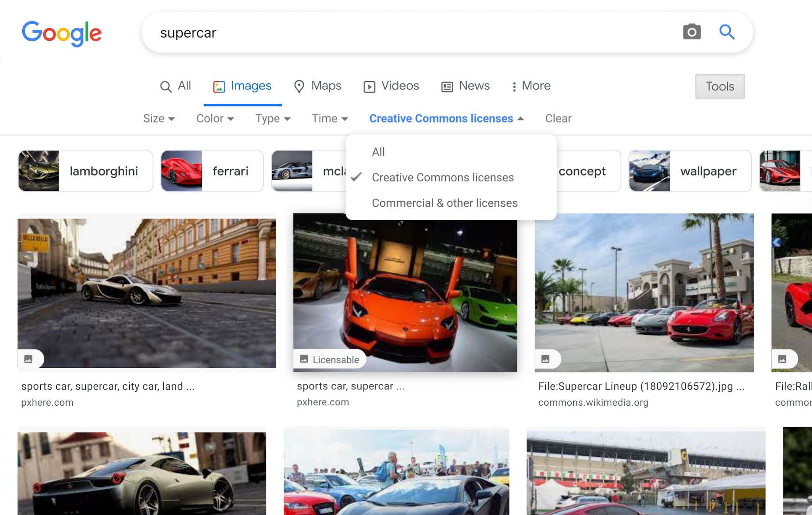
Task: Click the Licensable badge on Lamborghini image
Action: click(329, 359)
